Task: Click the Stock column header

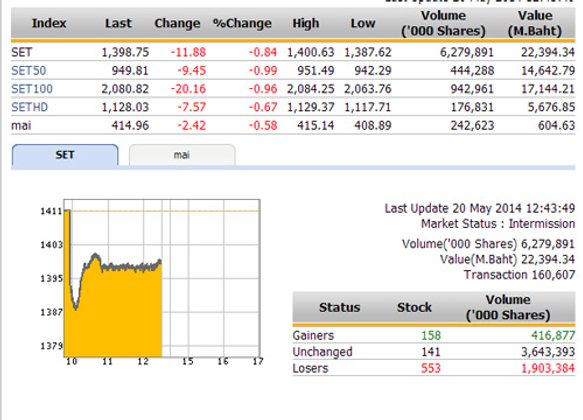Action: (x=414, y=307)
